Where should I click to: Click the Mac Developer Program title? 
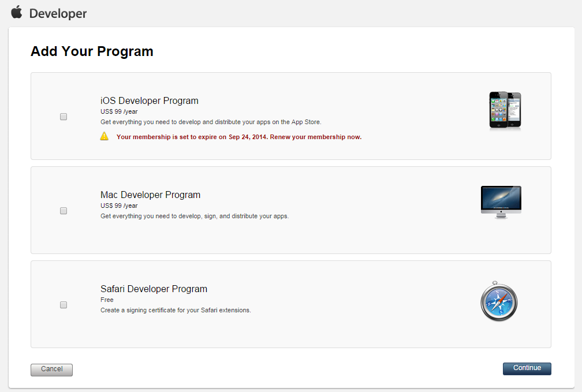click(x=150, y=195)
